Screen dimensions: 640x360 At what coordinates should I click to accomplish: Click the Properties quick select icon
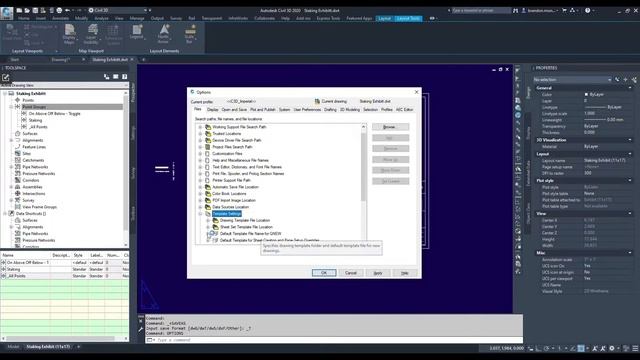tap(634, 80)
